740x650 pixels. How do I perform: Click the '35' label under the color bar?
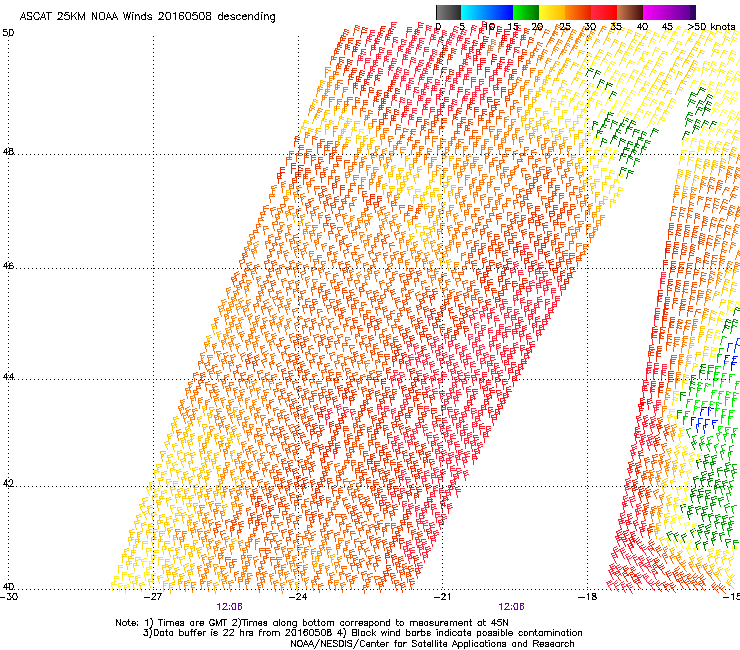tap(616, 27)
